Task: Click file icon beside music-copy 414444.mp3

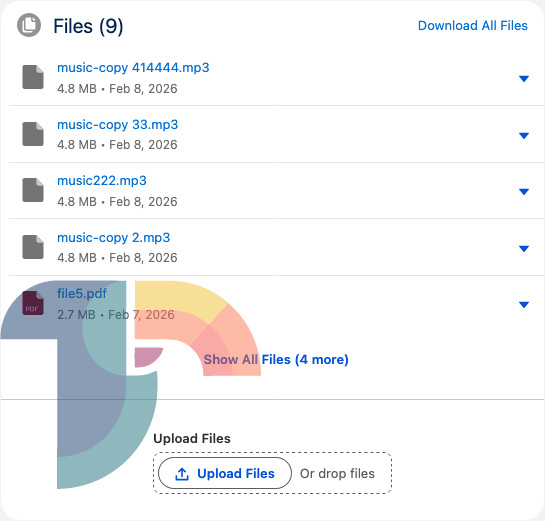Action: (x=33, y=77)
